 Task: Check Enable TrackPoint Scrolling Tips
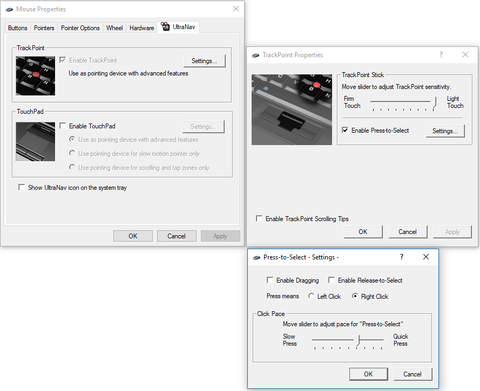point(259,218)
